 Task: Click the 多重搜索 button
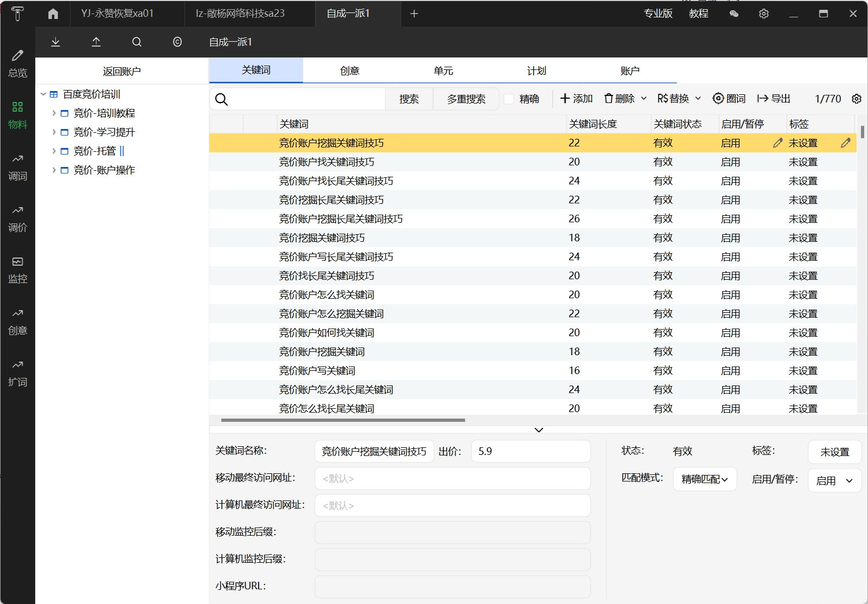coord(466,99)
